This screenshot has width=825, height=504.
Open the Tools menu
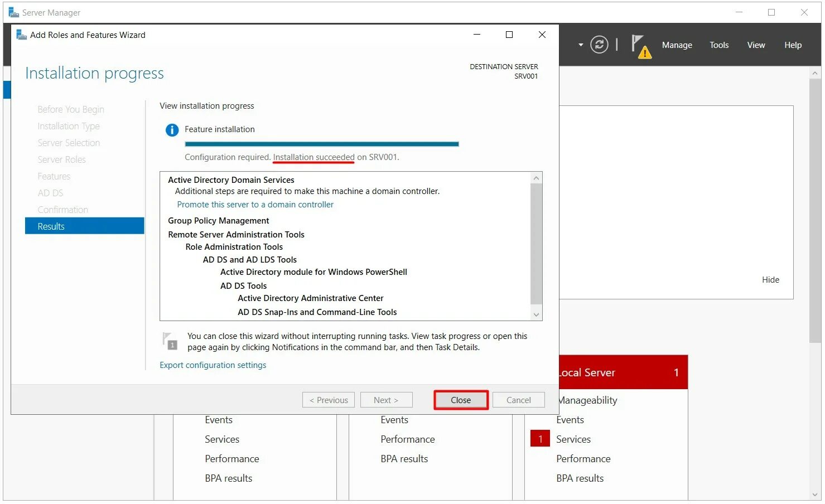[719, 45]
